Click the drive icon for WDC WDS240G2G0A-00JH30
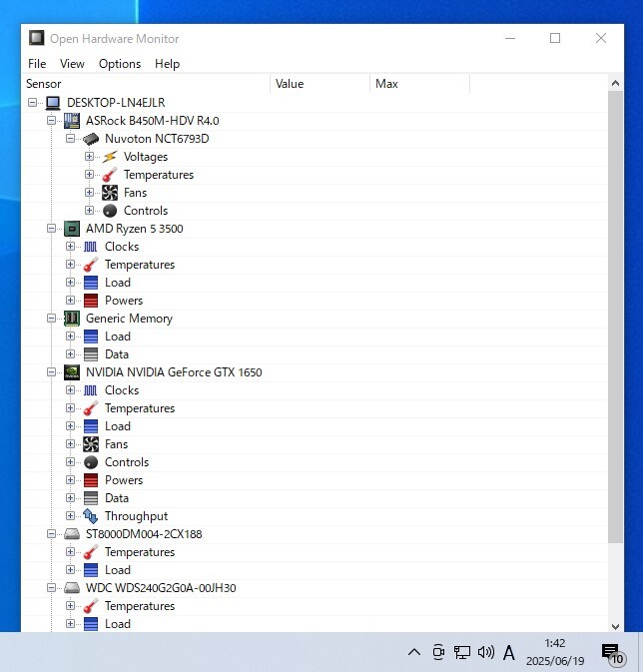The image size is (643, 672). pyautogui.click(x=72, y=588)
